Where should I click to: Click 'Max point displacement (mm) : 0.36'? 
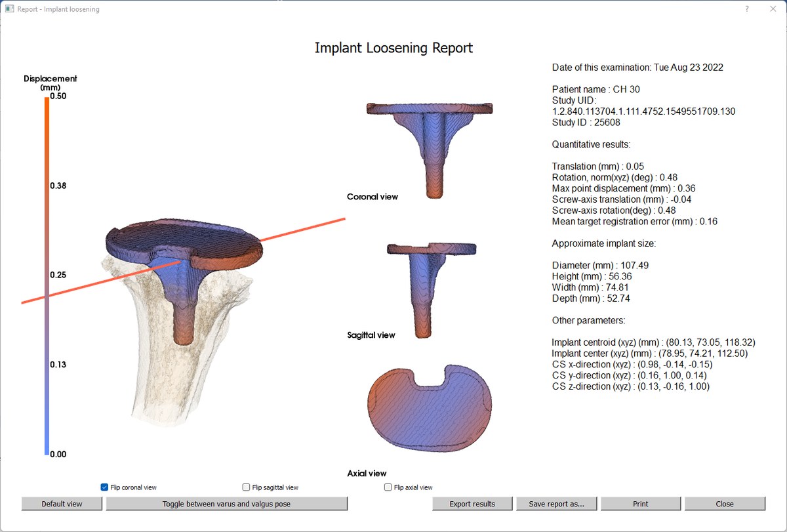(x=624, y=188)
